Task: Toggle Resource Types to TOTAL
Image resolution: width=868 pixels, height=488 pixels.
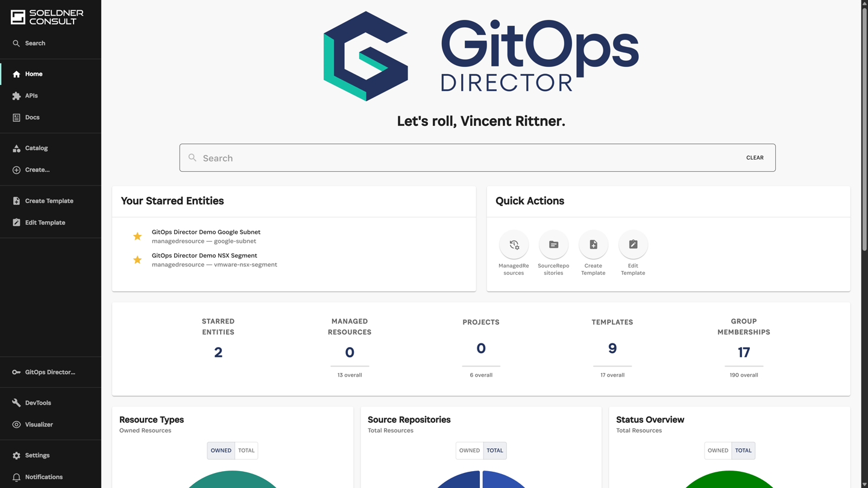Action: click(x=246, y=451)
